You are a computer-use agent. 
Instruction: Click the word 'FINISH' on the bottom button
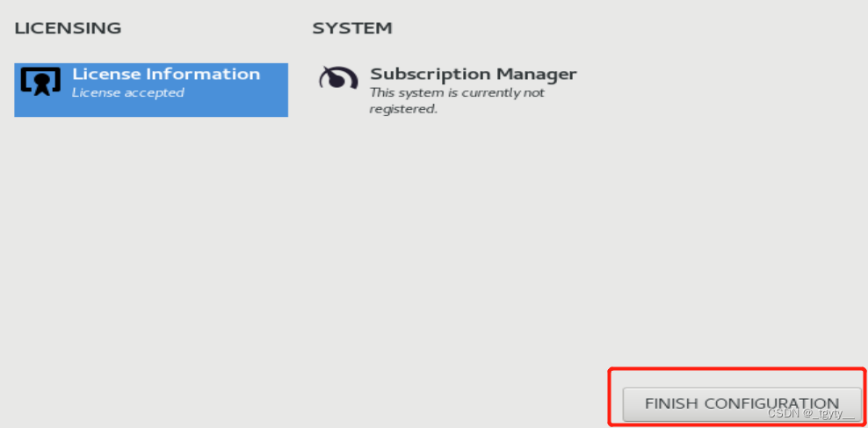[x=671, y=403]
